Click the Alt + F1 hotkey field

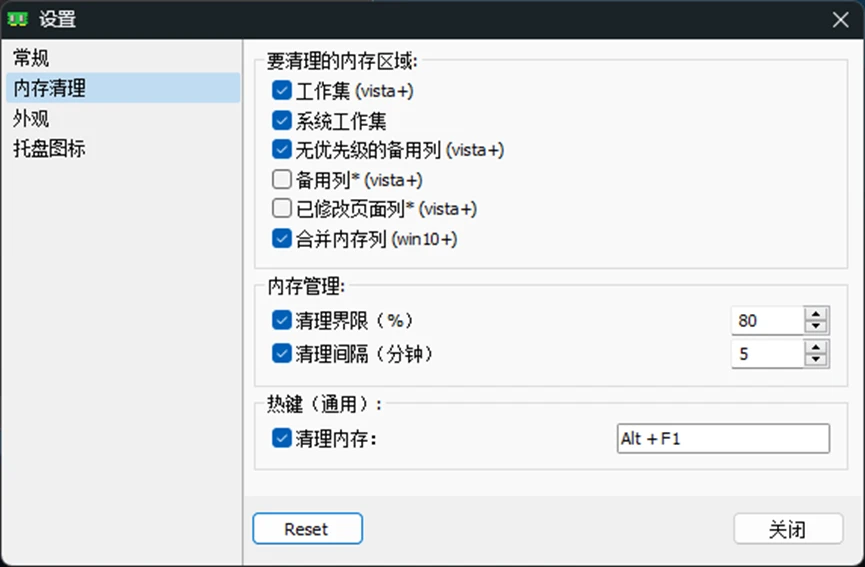point(723,438)
